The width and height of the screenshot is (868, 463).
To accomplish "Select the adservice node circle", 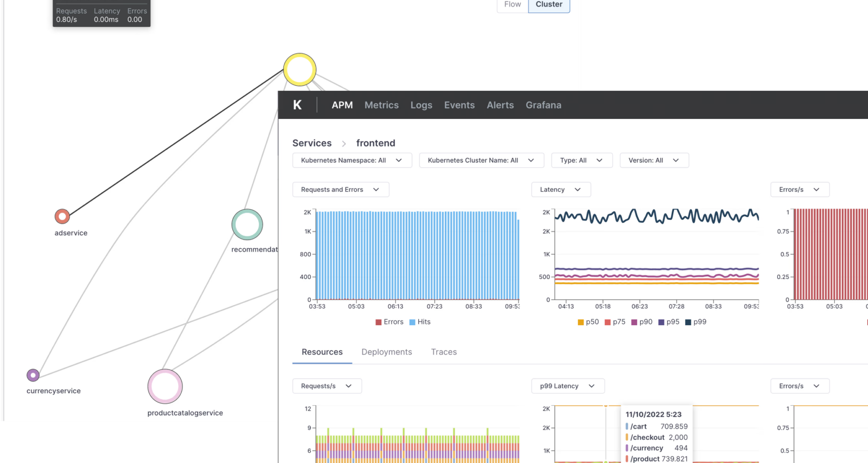I will point(62,216).
